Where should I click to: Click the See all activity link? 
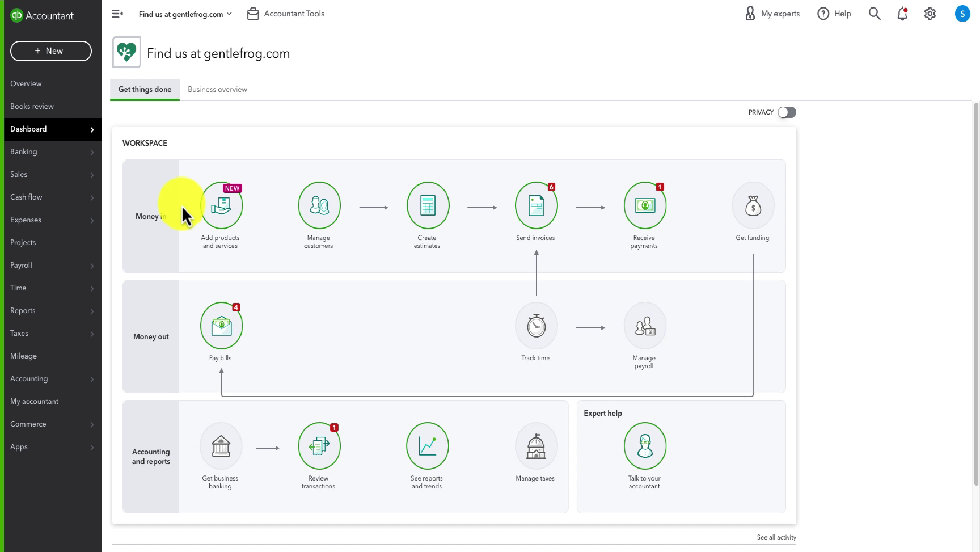pos(776,537)
